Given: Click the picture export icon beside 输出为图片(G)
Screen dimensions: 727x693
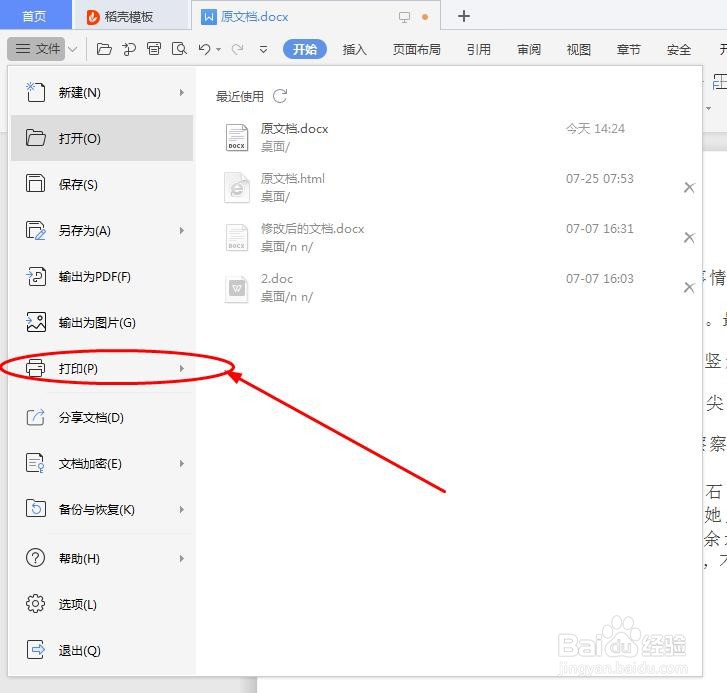Looking at the screenshot, I should click(36, 322).
